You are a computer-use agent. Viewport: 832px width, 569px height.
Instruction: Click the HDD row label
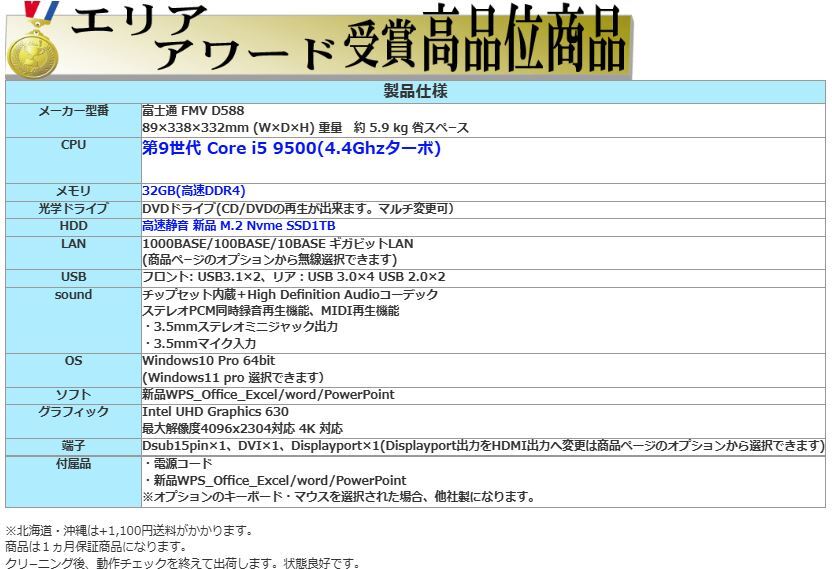coord(73,226)
